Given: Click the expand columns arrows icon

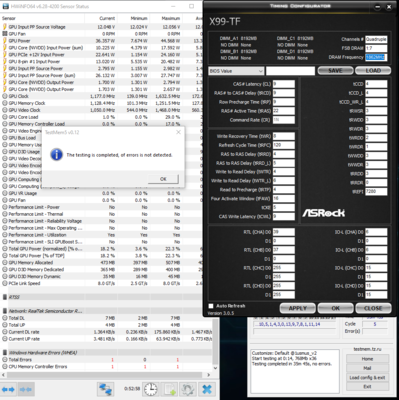Looking at the screenshot, I should pyautogui.click(x=8, y=389).
